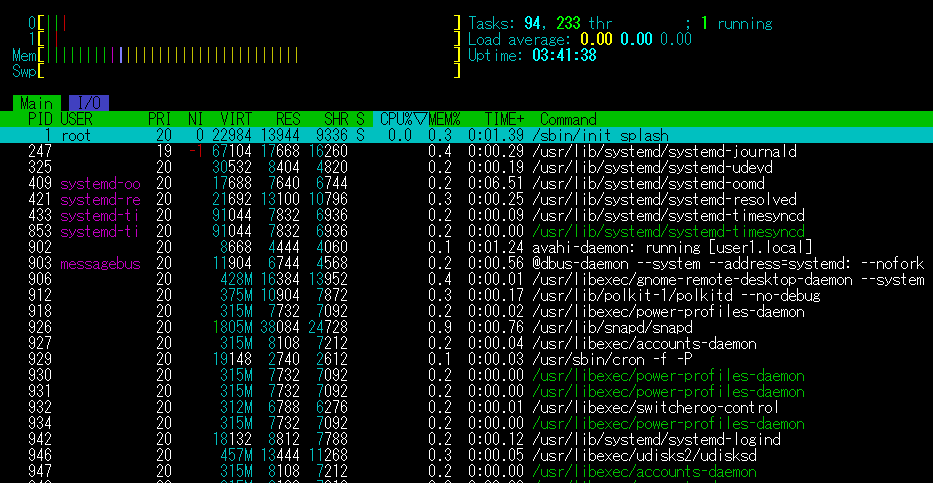This screenshot has width=933, height=483.
Task: Sort by VIRT memory column
Action: click(236, 119)
